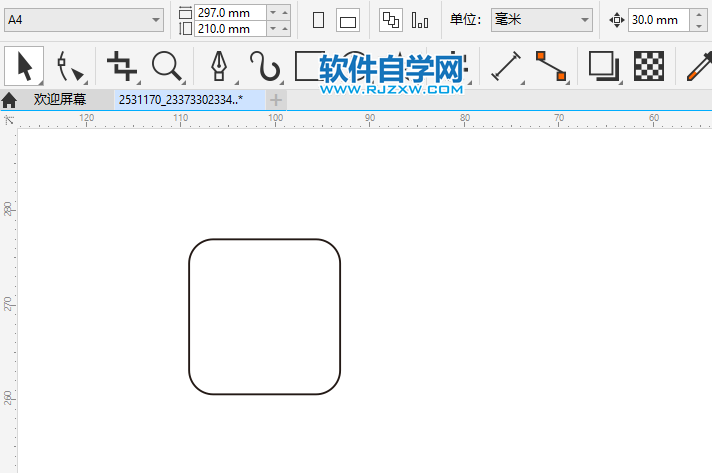Switch to the 欢迎屏幕 tab
Viewport: 712px width, 473px height.
pos(59,99)
